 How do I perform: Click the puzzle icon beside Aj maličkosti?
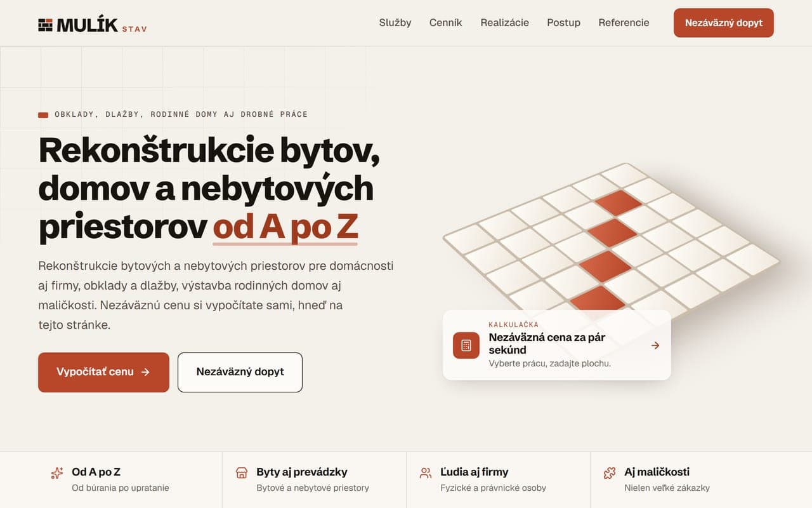pyautogui.click(x=610, y=473)
